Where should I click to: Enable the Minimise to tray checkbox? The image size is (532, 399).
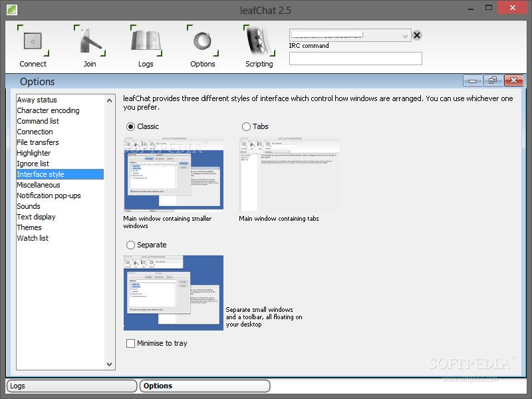[x=130, y=343]
